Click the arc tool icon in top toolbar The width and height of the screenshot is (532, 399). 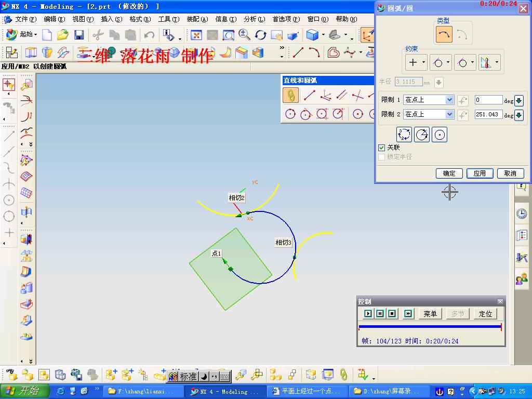point(314,52)
